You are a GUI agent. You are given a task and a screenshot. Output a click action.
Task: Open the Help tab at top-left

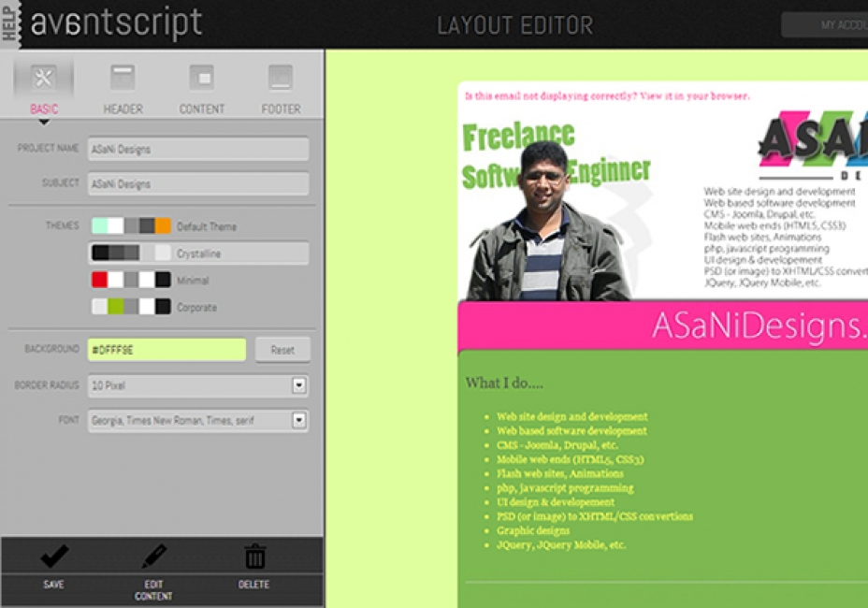[x=9, y=23]
